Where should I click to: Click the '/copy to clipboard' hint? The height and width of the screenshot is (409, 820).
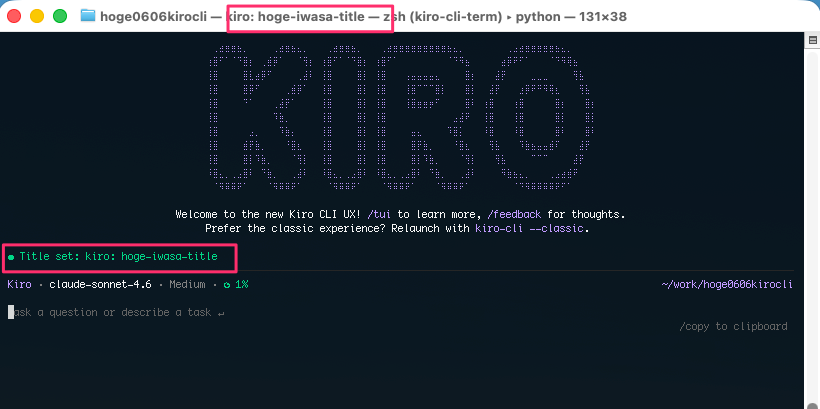click(733, 326)
